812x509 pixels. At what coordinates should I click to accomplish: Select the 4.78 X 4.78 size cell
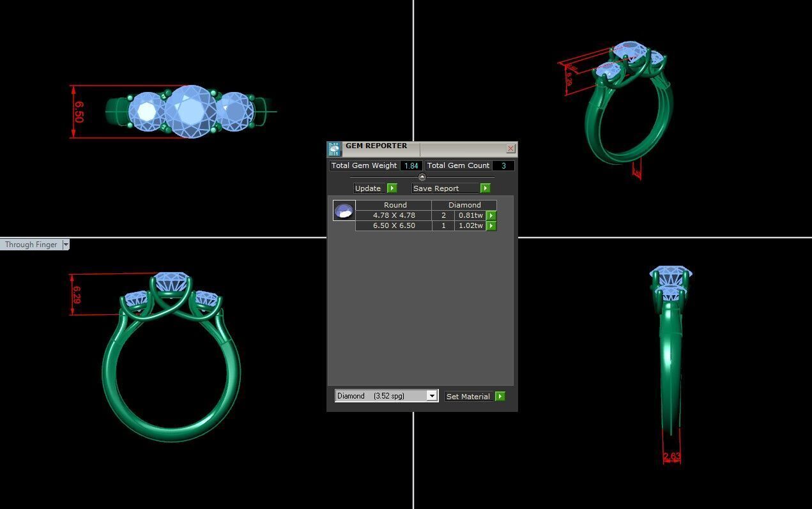(394, 215)
